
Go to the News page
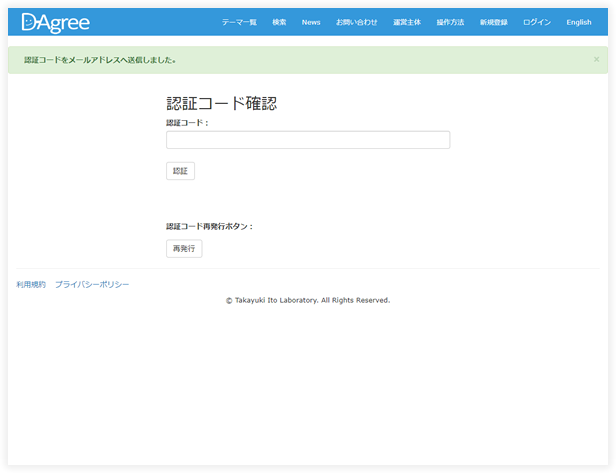coord(311,22)
